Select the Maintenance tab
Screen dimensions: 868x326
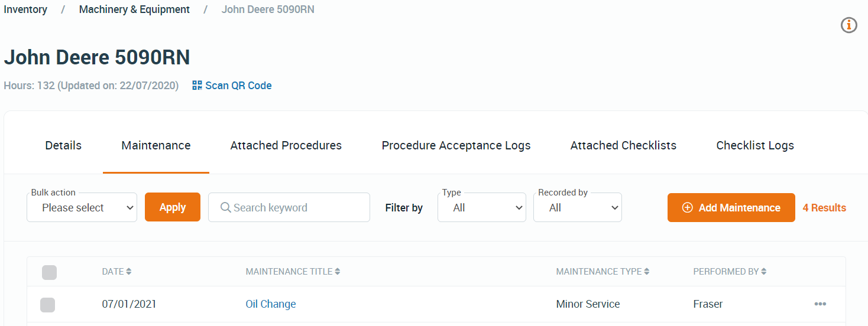point(156,145)
